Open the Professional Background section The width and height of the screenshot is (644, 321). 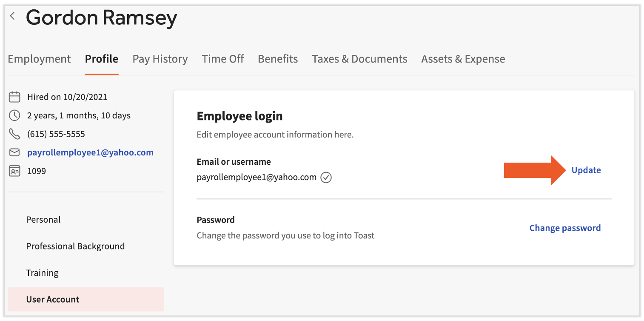click(75, 246)
